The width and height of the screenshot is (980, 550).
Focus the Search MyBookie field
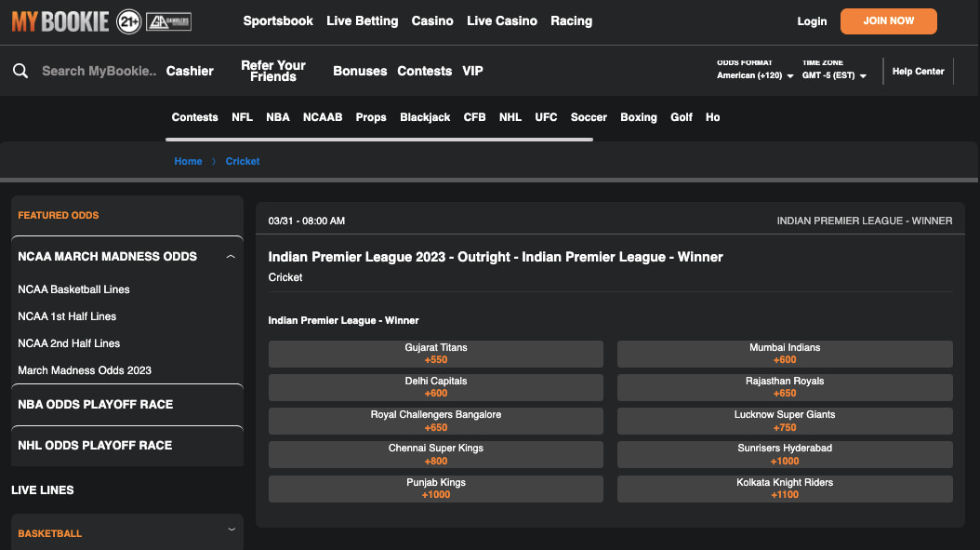(99, 71)
